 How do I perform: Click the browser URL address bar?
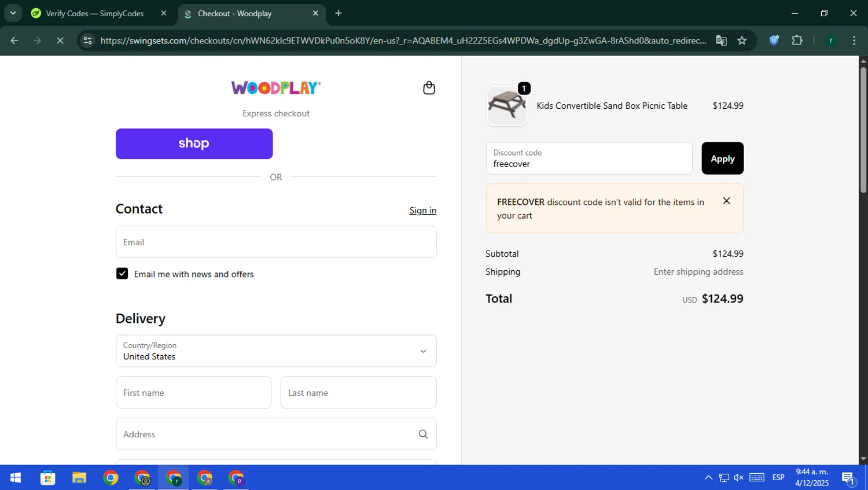403,40
